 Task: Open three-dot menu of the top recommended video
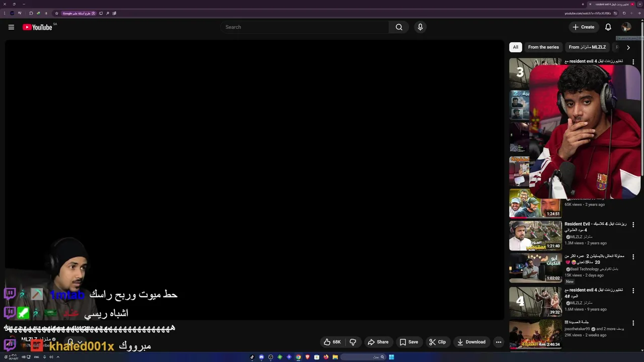tap(633, 62)
